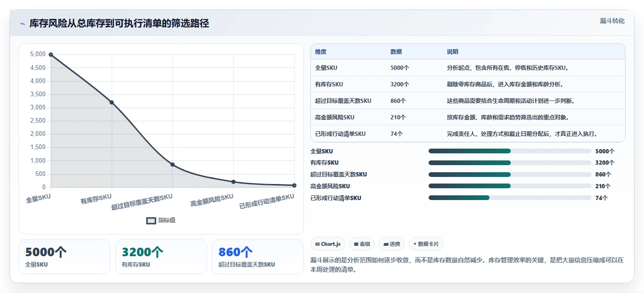Click the 5000个 value in the table

[x=400, y=68]
